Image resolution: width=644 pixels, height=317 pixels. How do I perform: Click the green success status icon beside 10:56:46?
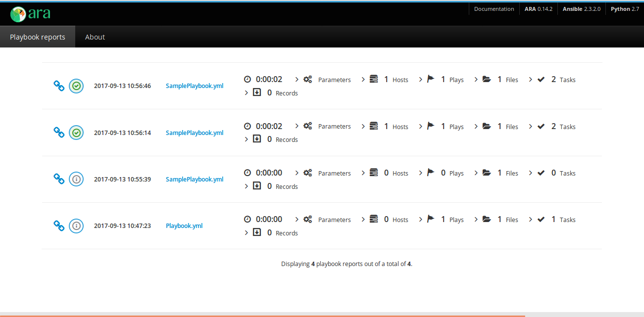coord(76,86)
